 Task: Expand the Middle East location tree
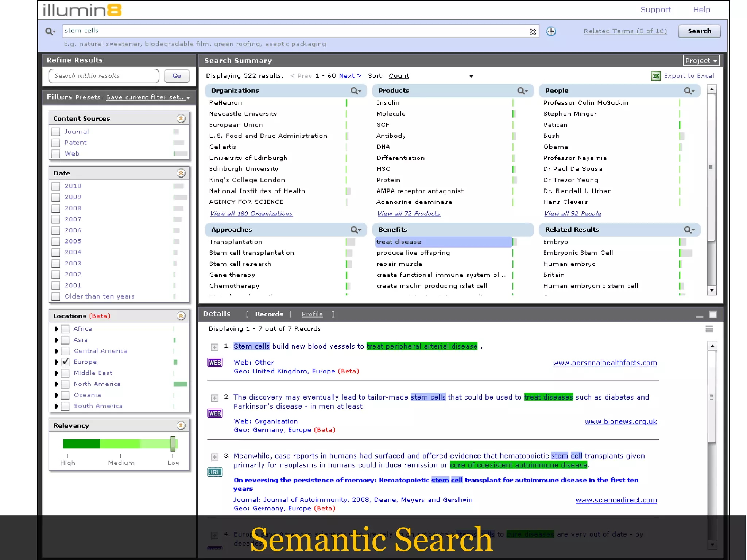(x=57, y=373)
